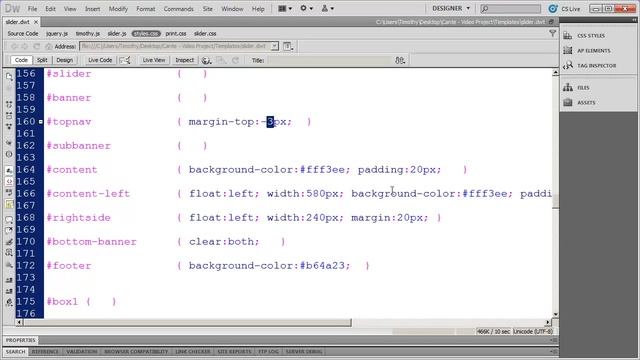Image resolution: width=640 pixels, height=360 pixels.
Task: Open the Insert menu
Action: click(x=92, y=9)
